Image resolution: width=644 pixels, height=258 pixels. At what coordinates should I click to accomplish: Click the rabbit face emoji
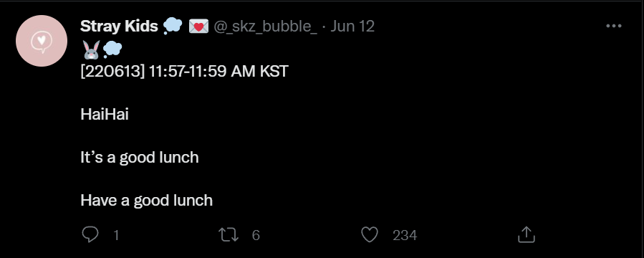point(91,49)
